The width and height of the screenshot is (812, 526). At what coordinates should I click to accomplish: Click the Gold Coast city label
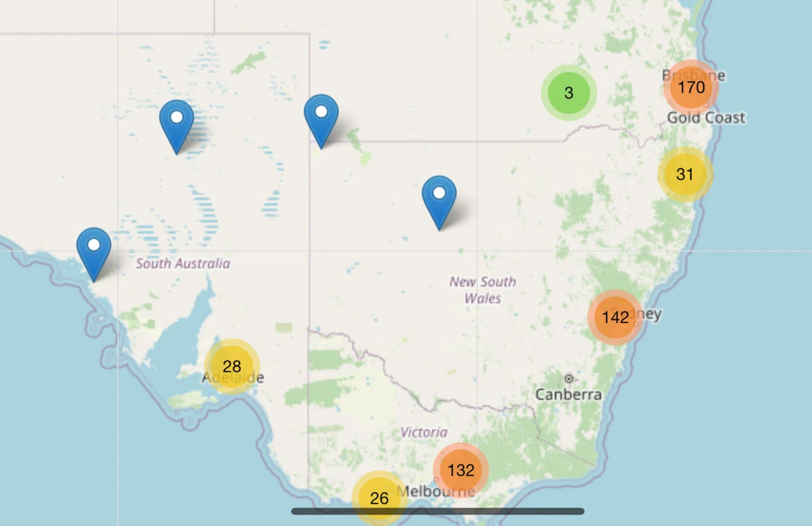[x=706, y=118]
